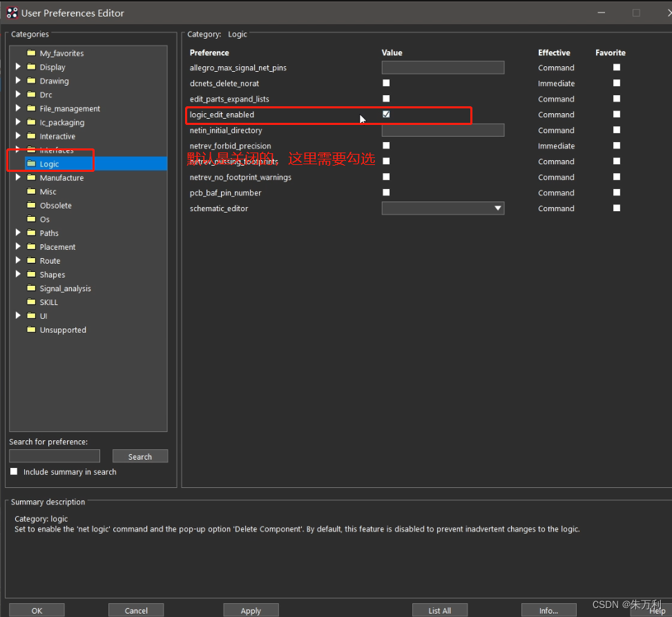Click the Placement folder icon
Viewport: 672px width, 617px height.
coord(31,246)
